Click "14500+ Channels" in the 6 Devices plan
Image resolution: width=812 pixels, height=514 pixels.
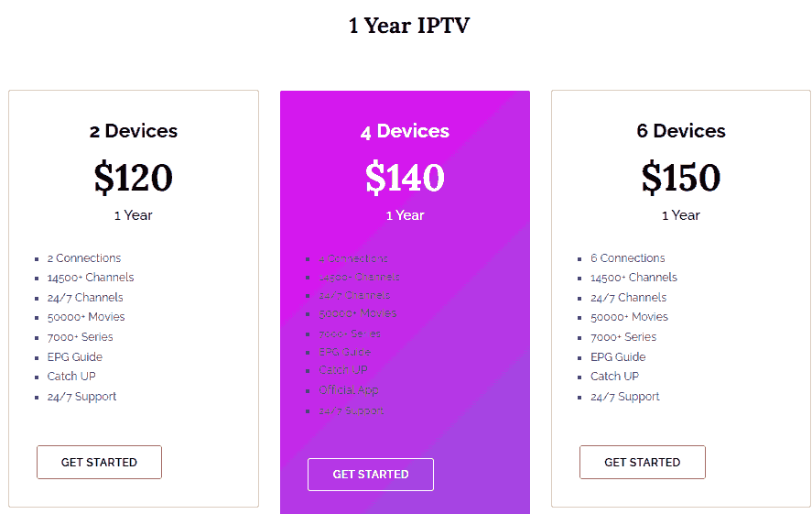click(x=634, y=278)
